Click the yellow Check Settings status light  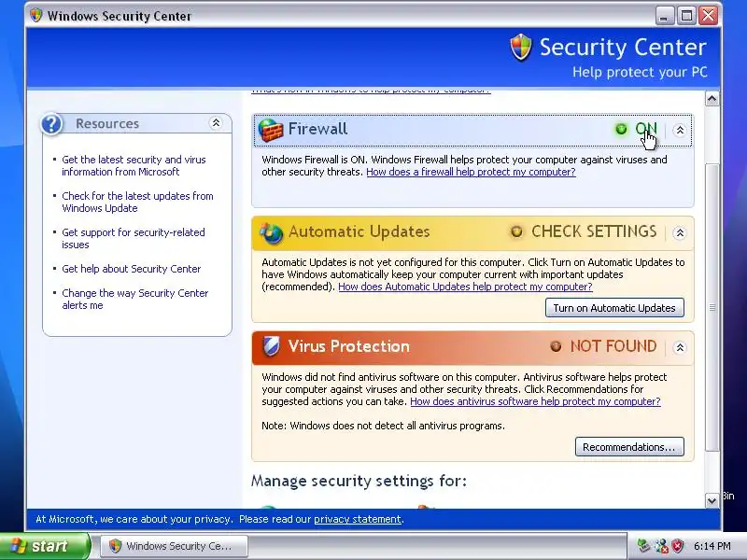point(516,231)
